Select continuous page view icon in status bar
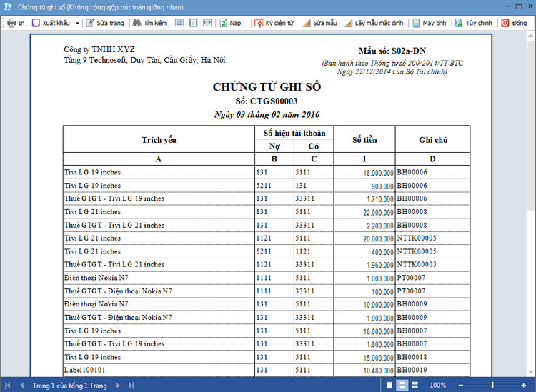Viewport: 536px width, 392px height. [x=402, y=385]
